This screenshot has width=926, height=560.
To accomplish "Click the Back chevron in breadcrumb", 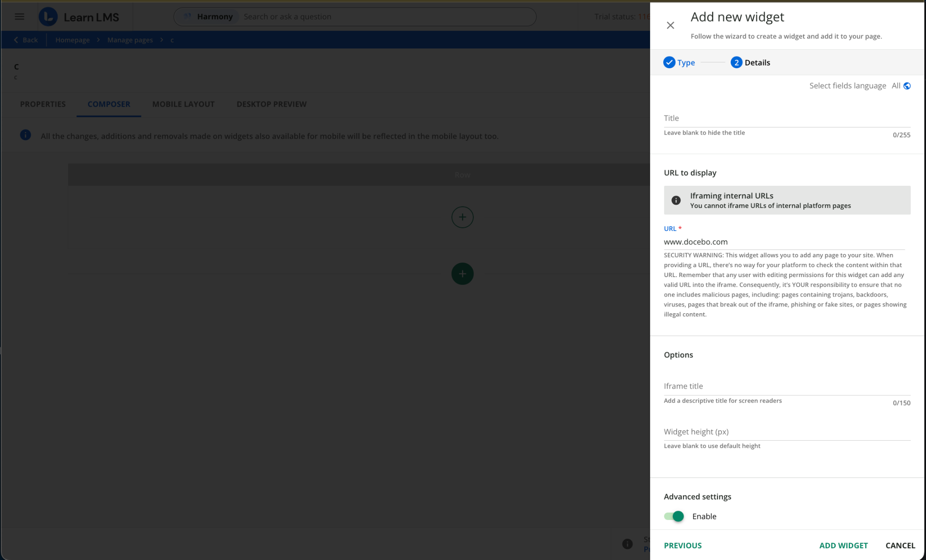I will (x=16, y=40).
